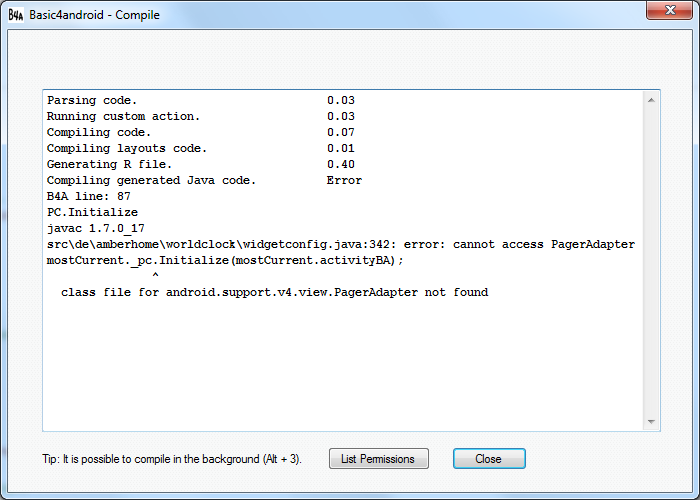Image resolution: width=700 pixels, height=500 pixels.
Task: Click the "PagerAdapter not found" message line
Action: (x=274, y=292)
